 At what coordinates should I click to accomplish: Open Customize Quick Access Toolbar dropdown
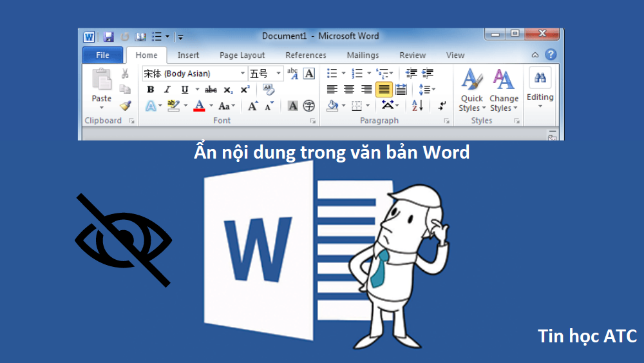click(180, 37)
